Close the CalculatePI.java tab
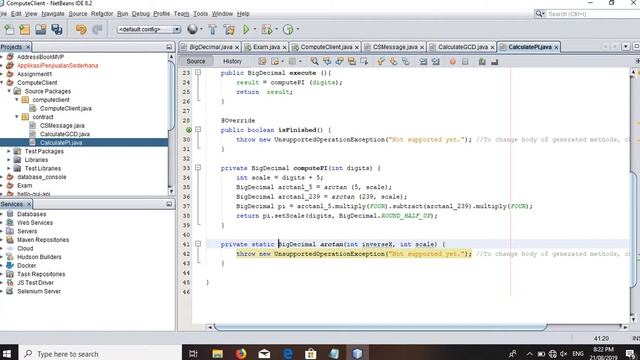The height and width of the screenshot is (360, 640). click(x=556, y=48)
